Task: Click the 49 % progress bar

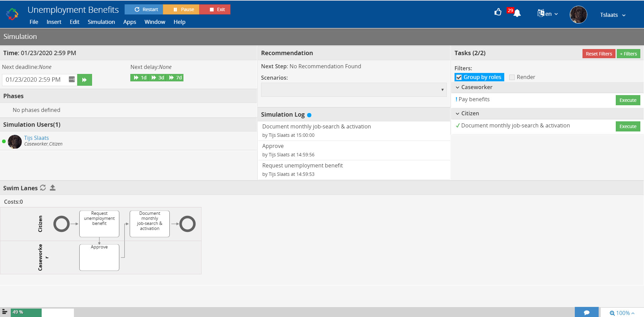Action: point(42,312)
